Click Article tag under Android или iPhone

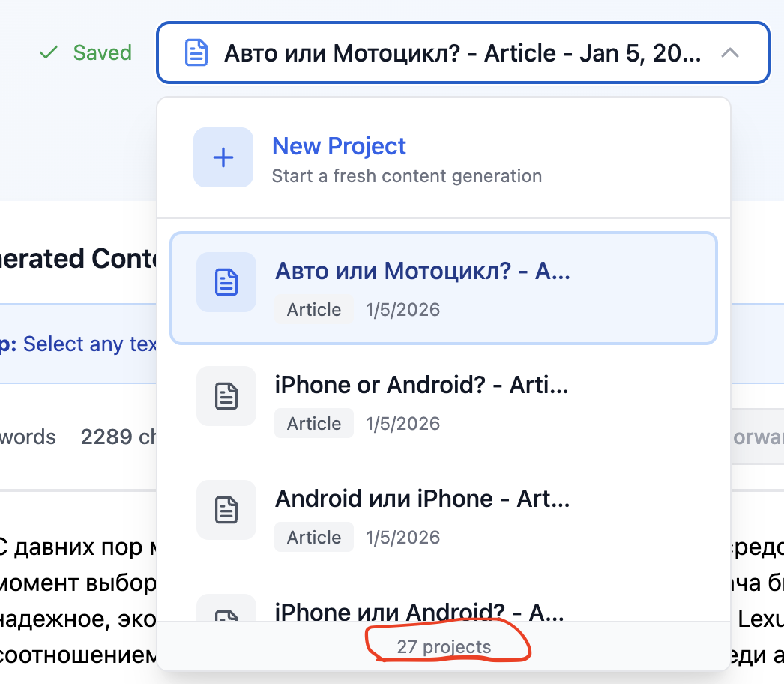tap(313, 538)
